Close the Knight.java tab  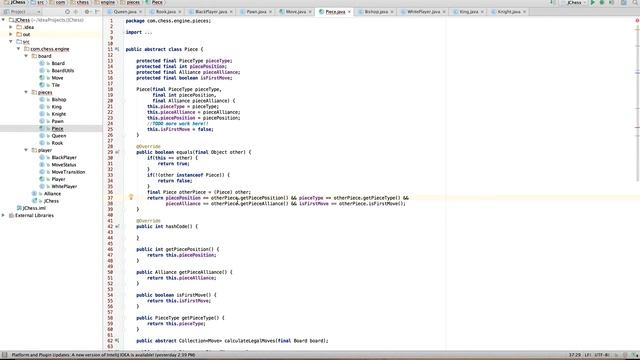[525, 12]
